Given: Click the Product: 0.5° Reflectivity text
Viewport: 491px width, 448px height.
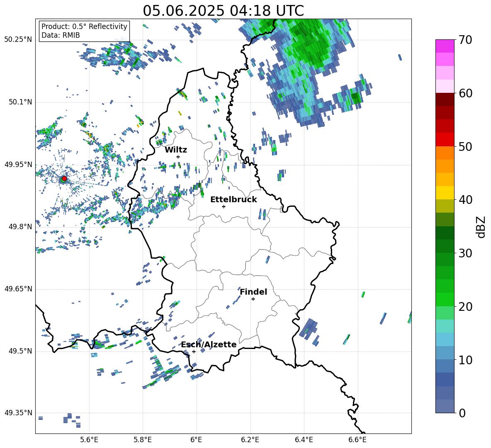Looking at the screenshot, I should pos(84,26).
